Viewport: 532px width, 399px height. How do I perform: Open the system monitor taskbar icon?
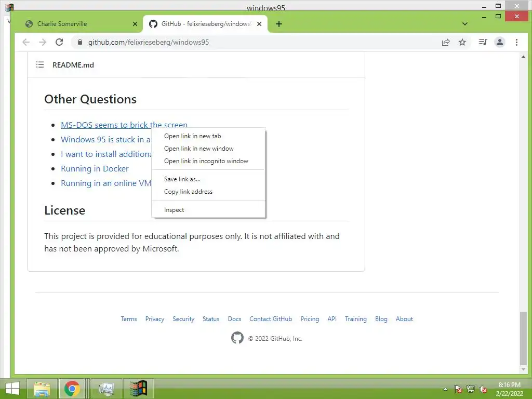click(107, 389)
